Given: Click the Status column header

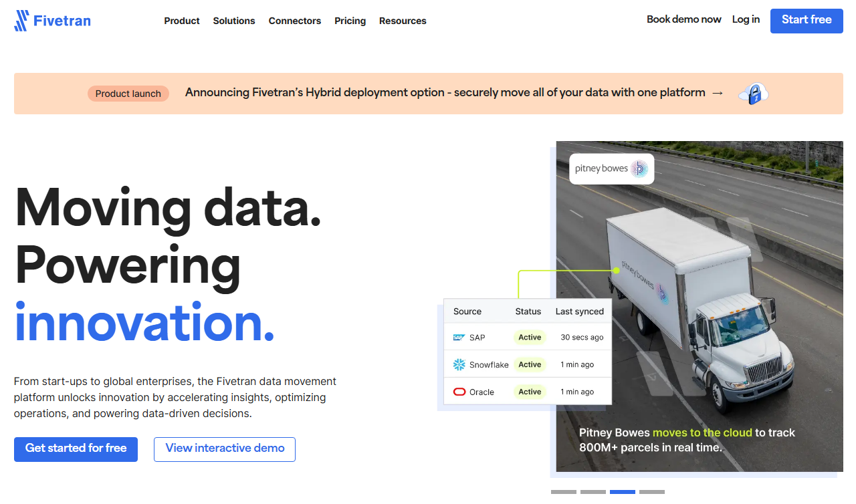Looking at the screenshot, I should 528,311.
